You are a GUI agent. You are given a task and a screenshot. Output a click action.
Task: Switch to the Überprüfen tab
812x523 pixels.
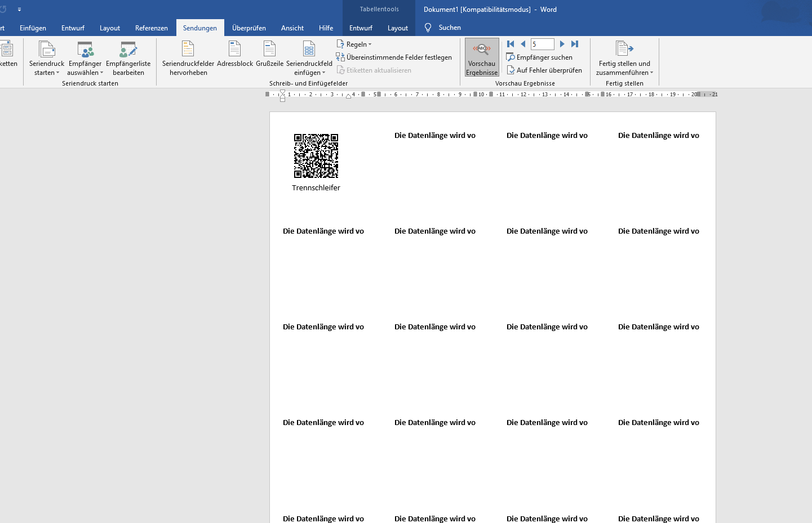[249, 28]
